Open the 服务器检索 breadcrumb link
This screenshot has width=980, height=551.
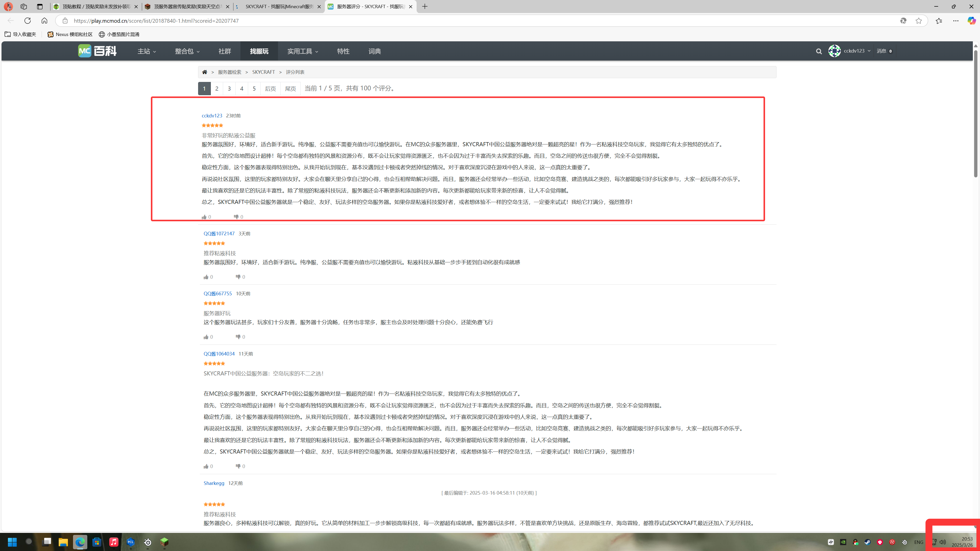coord(229,72)
